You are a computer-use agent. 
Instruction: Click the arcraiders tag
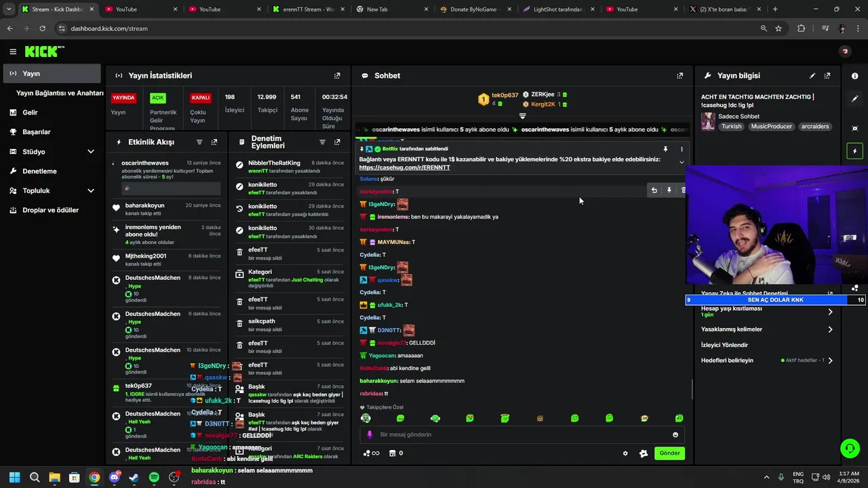point(814,126)
